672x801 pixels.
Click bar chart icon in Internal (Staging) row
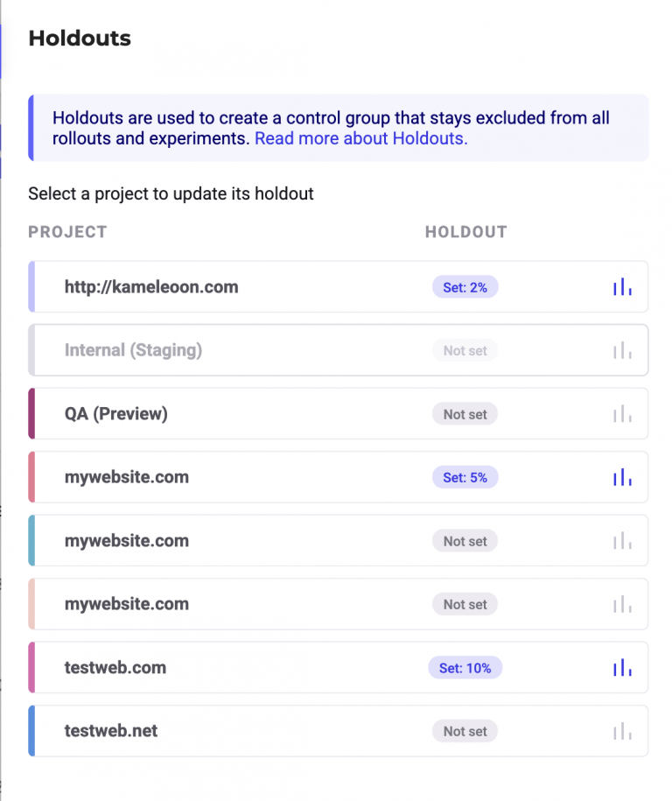point(622,351)
